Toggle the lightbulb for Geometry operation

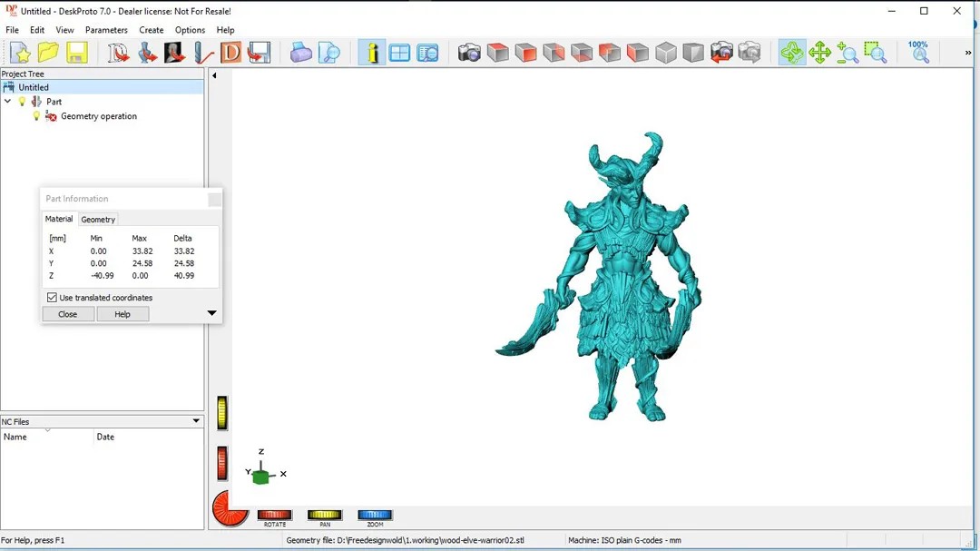click(36, 115)
